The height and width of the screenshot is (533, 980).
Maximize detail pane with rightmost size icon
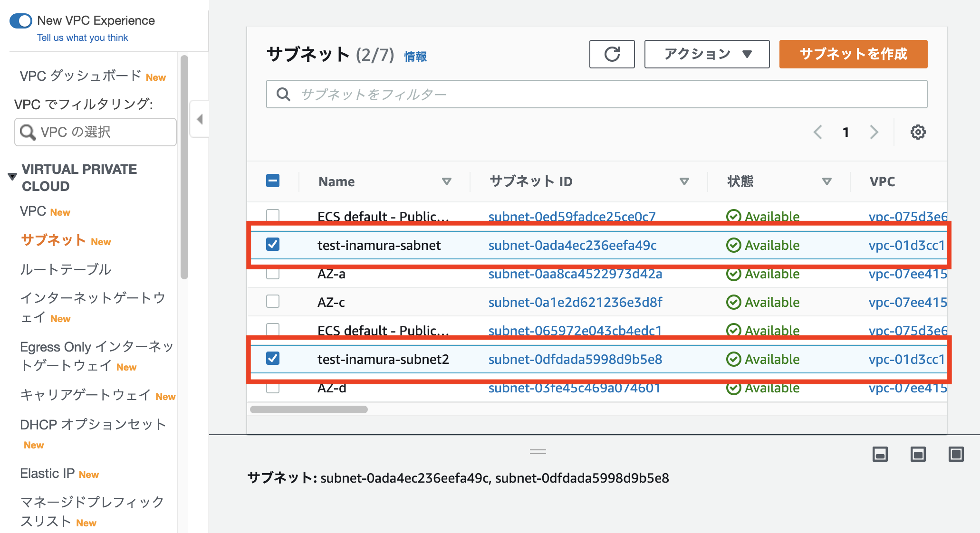956,454
